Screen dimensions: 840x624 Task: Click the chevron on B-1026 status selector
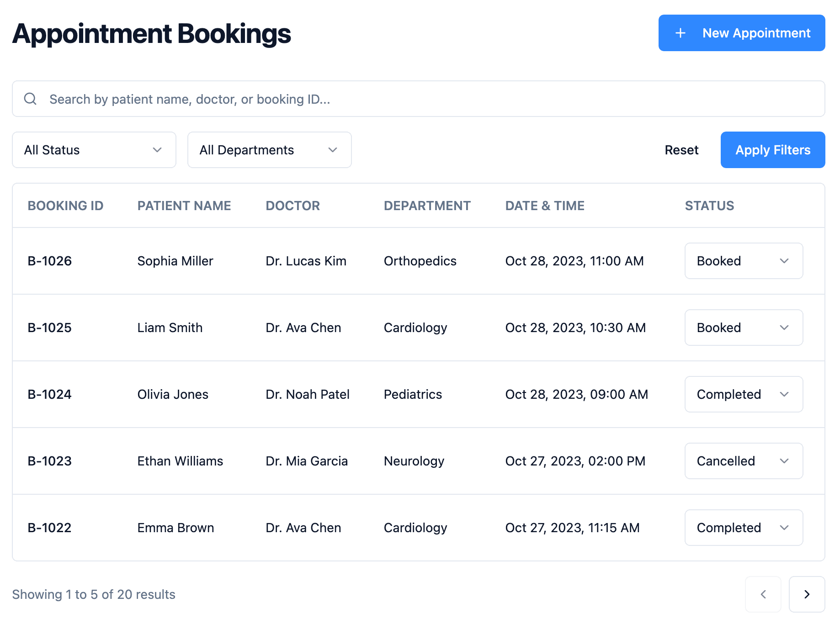pyautogui.click(x=784, y=261)
